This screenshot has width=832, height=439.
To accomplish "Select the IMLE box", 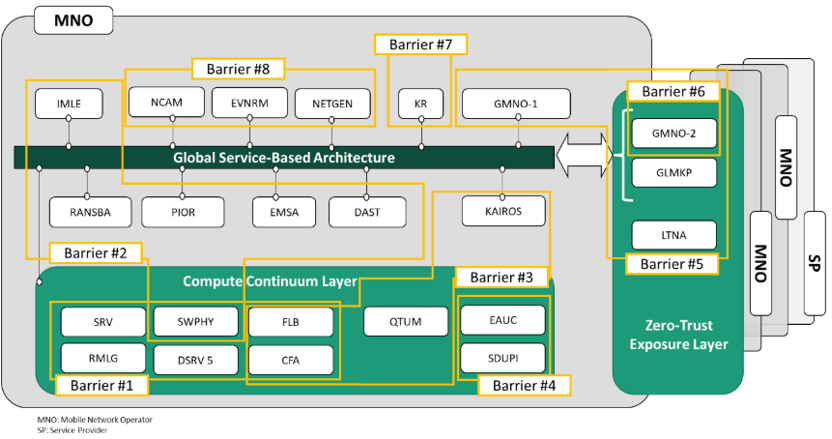I will (69, 103).
